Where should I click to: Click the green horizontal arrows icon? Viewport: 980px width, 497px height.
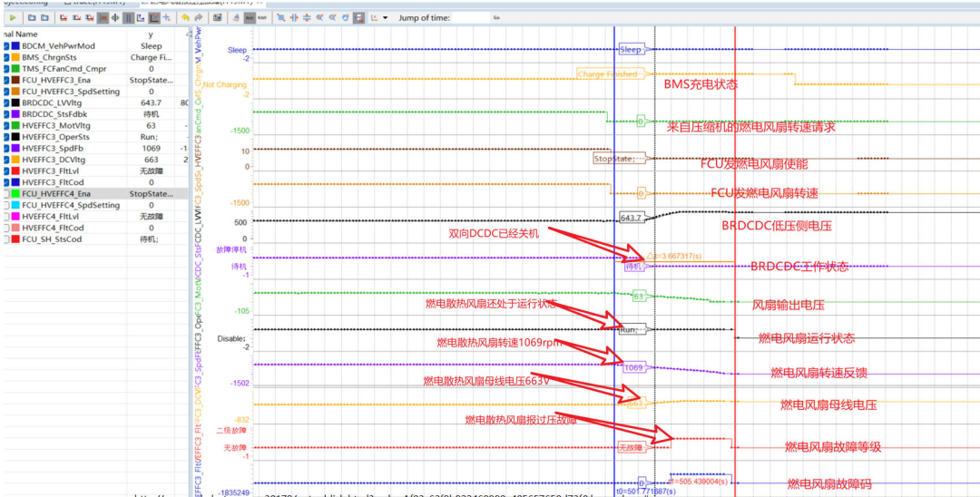[115, 17]
